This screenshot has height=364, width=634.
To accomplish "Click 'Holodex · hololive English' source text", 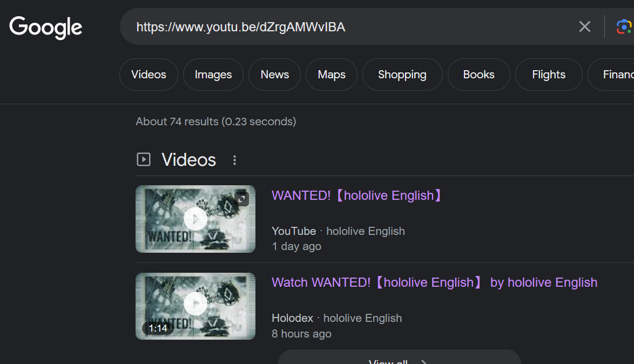I will pos(337,318).
